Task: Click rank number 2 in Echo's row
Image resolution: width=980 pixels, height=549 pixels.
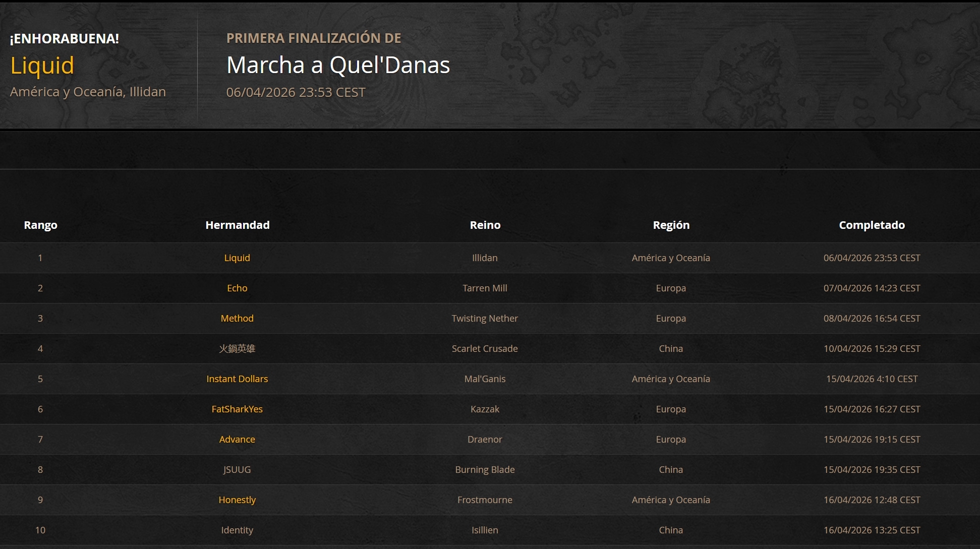Action: (x=40, y=288)
